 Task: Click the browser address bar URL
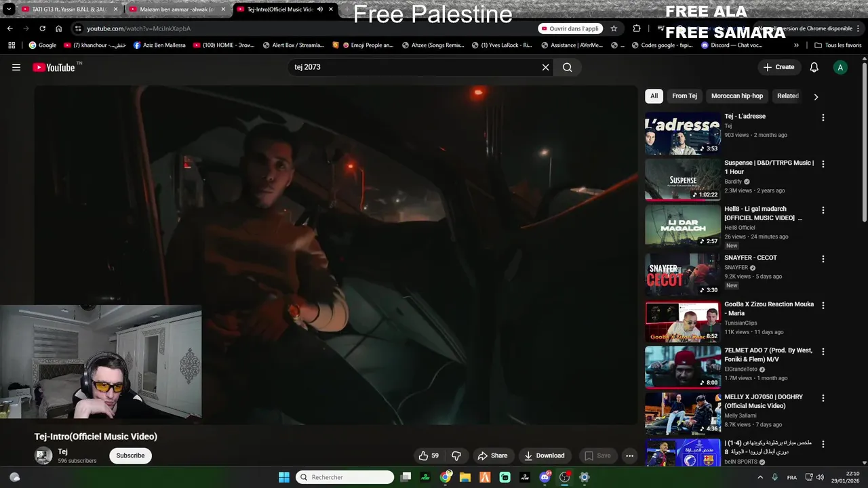tap(138, 28)
